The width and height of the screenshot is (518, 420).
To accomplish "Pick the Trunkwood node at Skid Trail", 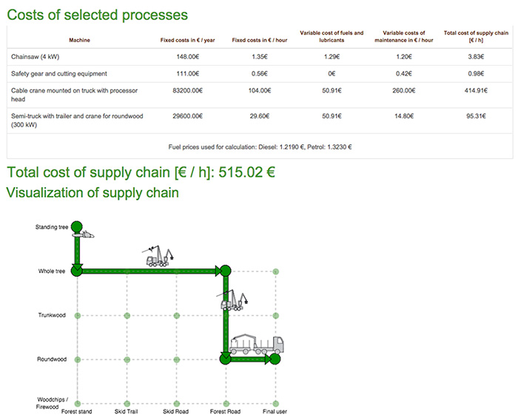I will (127, 316).
